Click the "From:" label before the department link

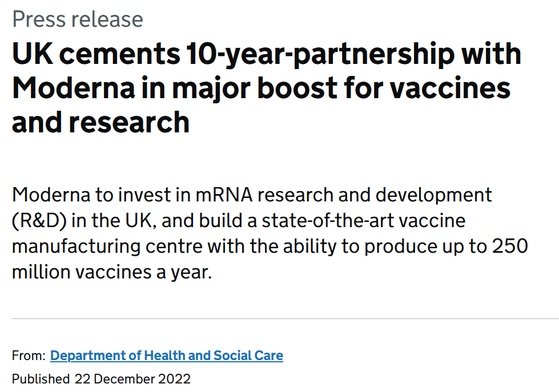[29, 356]
